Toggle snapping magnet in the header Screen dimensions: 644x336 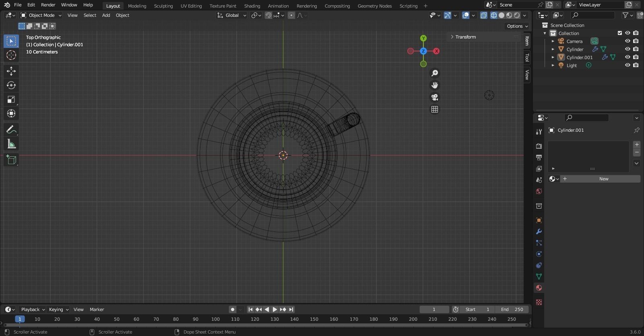268,15
